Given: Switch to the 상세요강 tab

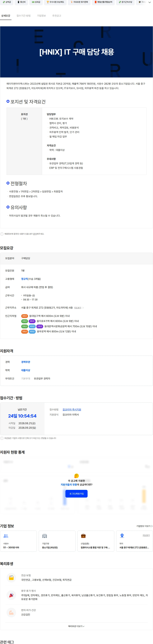Looking at the screenshot, I should tap(6, 16).
